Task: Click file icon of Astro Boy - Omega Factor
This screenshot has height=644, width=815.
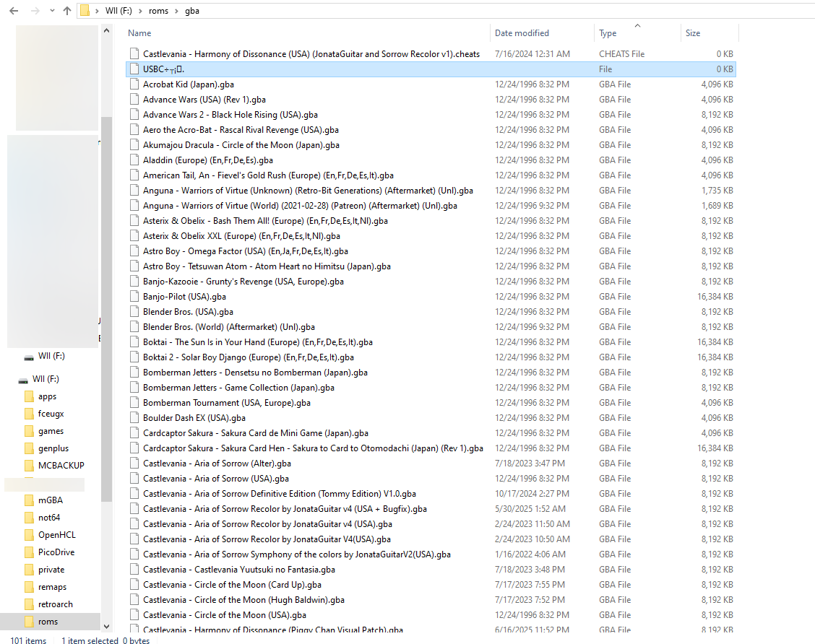Action: pyautogui.click(x=134, y=251)
